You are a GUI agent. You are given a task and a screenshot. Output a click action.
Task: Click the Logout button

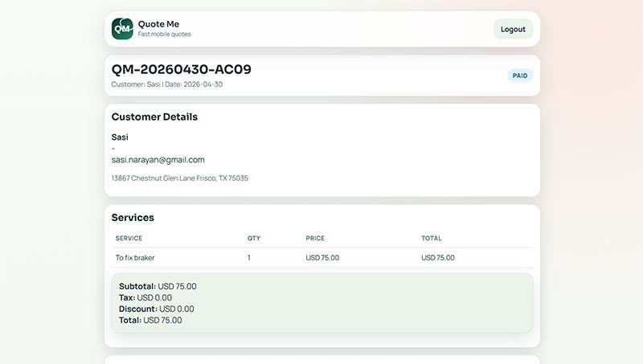513,29
